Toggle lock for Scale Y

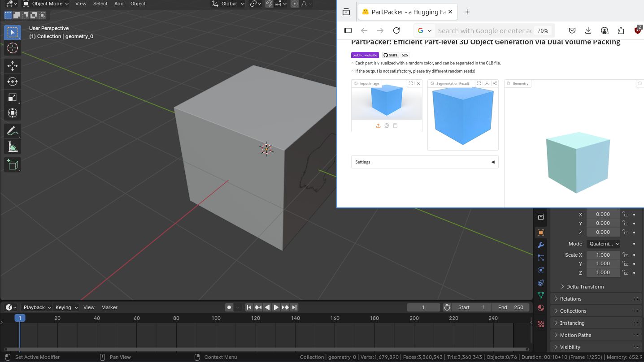(625, 263)
